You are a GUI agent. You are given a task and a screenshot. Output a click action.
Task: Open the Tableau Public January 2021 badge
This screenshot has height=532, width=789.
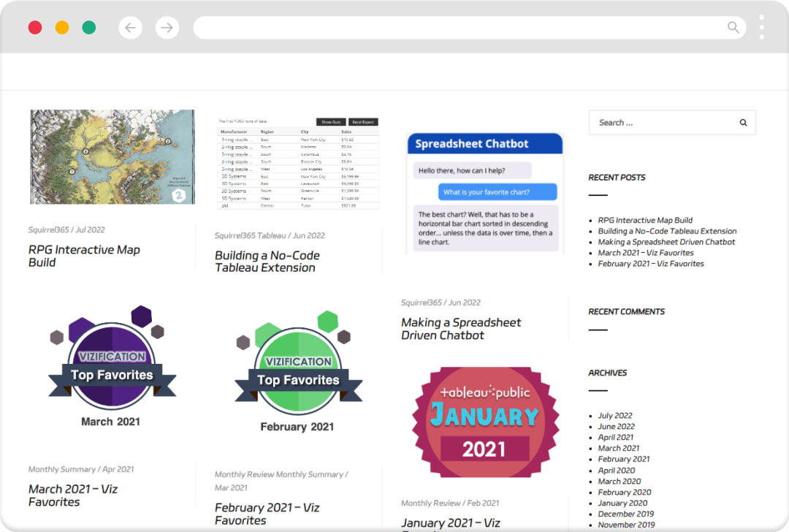point(484,422)
